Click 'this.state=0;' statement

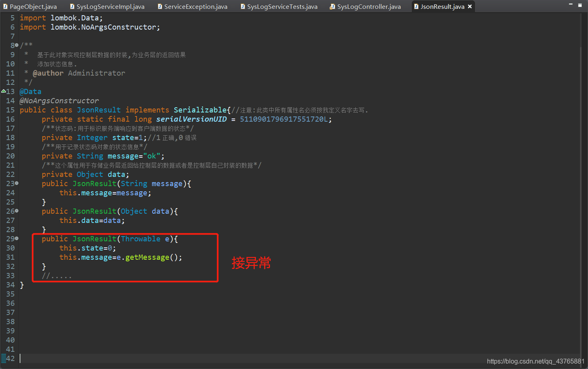click(x=88, y=248)
